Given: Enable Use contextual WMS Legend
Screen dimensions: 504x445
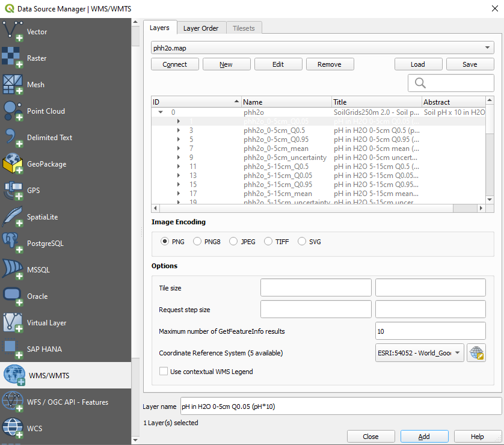Looking at the screenshot, I should coord(164,372).
